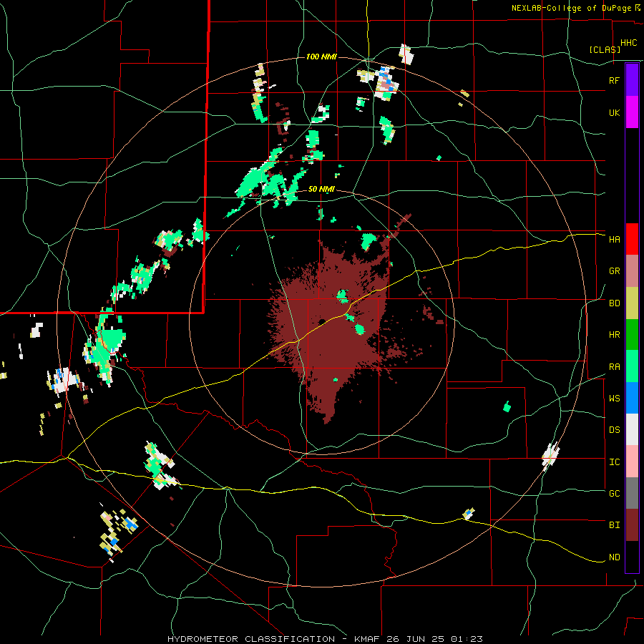The width and height of the screenshot is (644, 644).
Task: Click the KMAF radar site identifier
Action: click(x=367, y=639)
